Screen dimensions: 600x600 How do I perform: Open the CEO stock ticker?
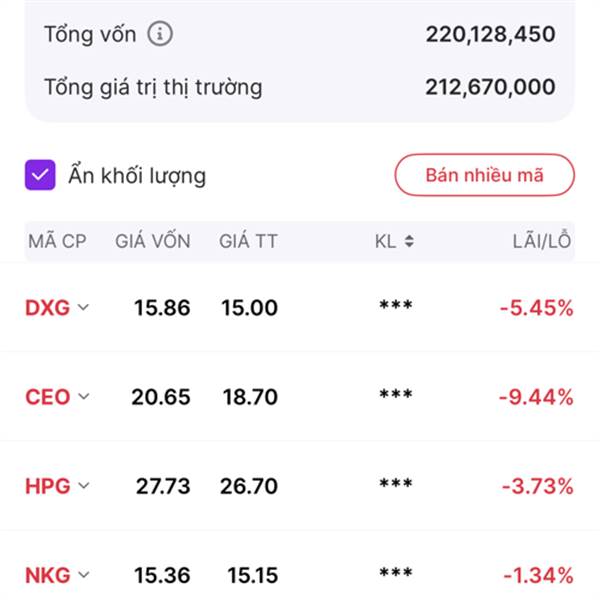(47, 397)
